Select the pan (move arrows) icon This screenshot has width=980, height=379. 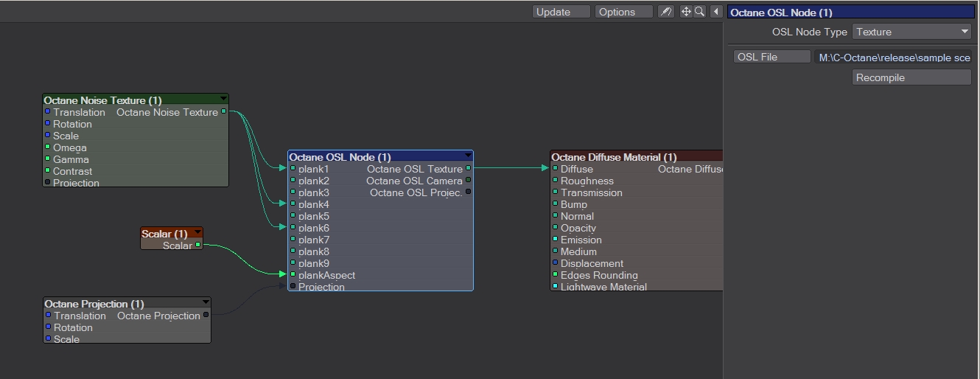click(x=686, y=12)
